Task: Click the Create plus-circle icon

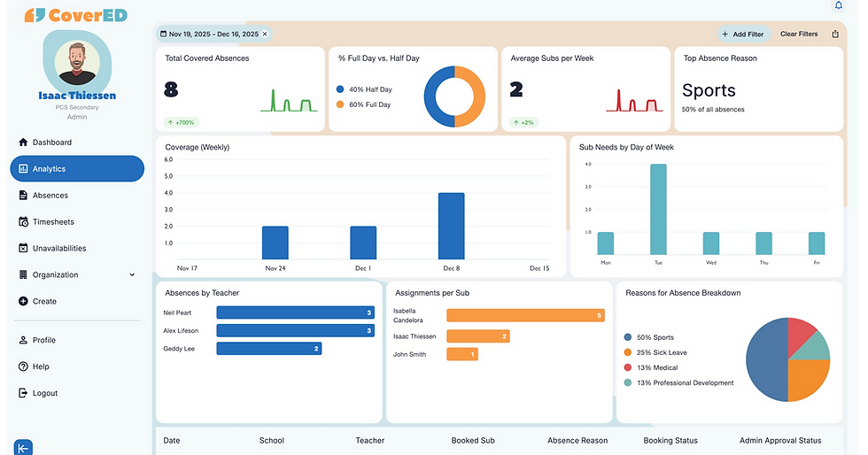Action: [x=23, y=301]
